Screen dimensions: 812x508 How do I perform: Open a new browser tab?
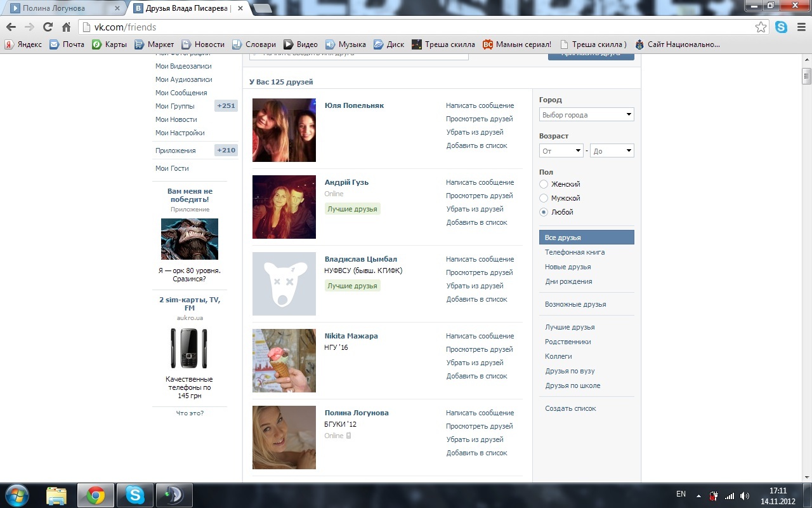coord(263,8)
